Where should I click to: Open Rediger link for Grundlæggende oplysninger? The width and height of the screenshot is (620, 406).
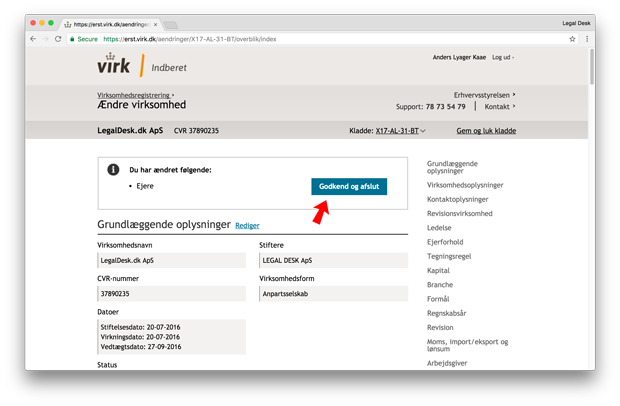coord(247,226)
